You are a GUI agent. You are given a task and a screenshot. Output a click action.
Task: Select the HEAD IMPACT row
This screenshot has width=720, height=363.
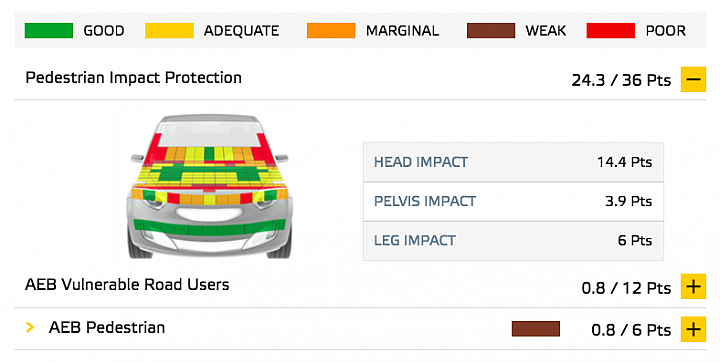coord(513,162)
